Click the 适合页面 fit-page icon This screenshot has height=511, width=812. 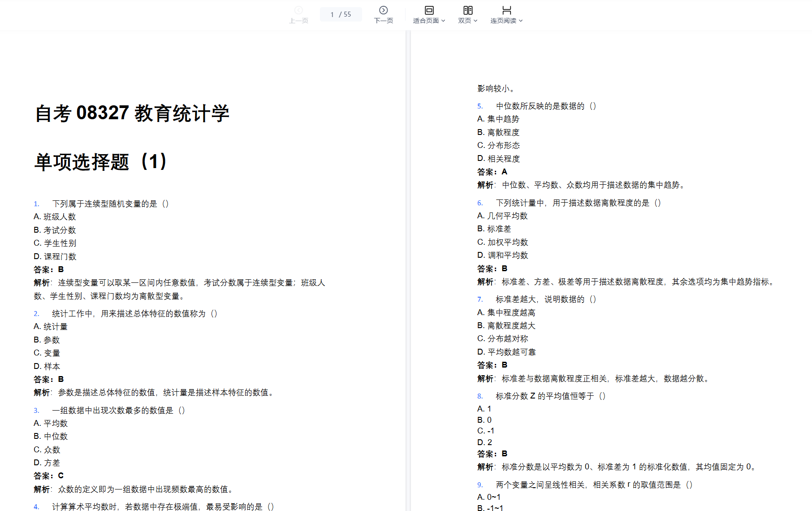(x=428, y=10)
